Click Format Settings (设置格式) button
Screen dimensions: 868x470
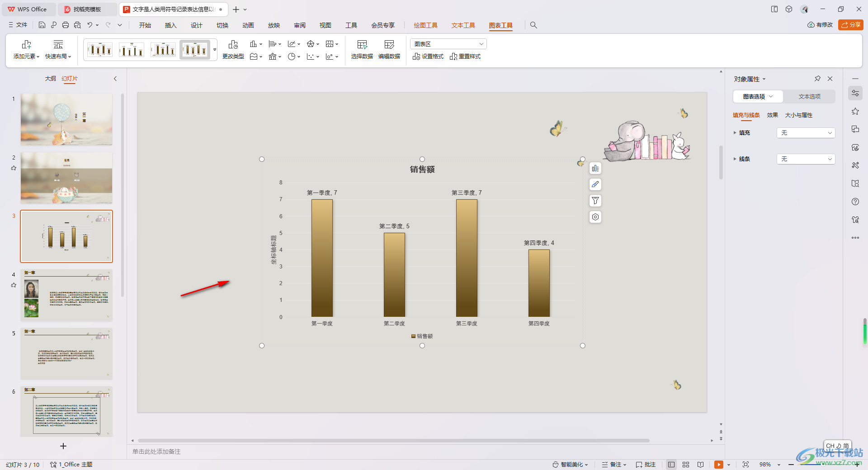click(x=428, y=56)
